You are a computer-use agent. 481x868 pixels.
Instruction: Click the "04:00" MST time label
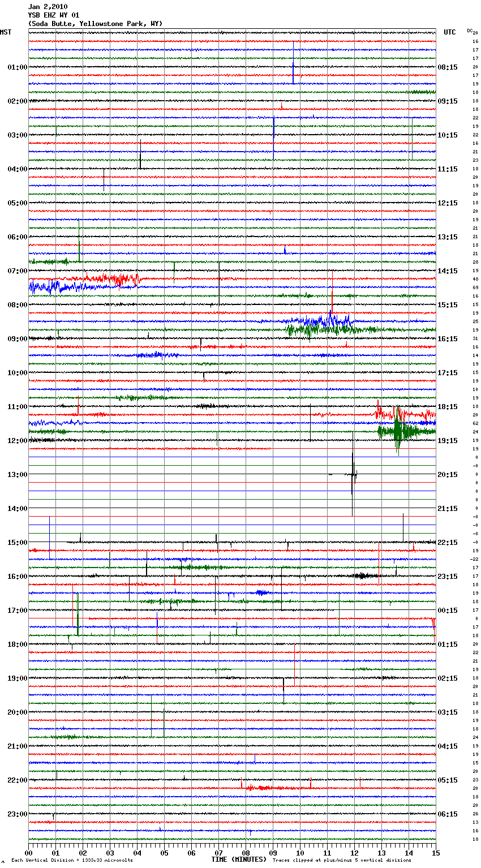point(18,169)
